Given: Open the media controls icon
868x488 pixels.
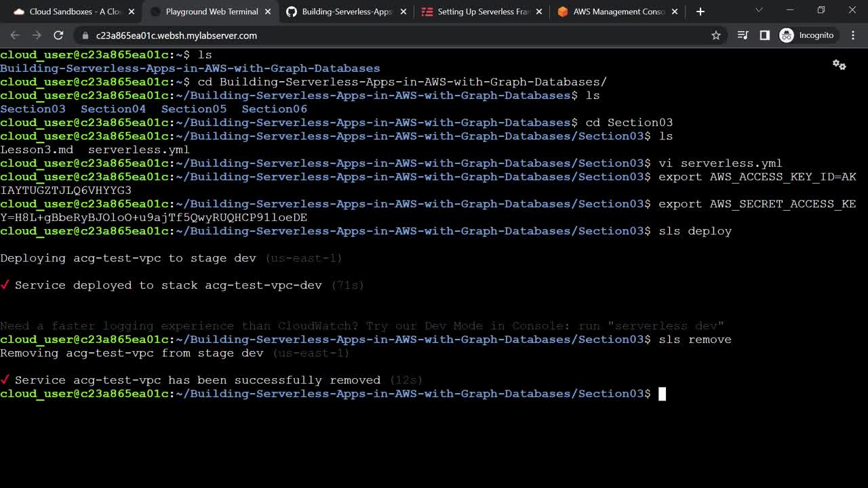Looking at the screenshot, I should click(x=743, y=35).
